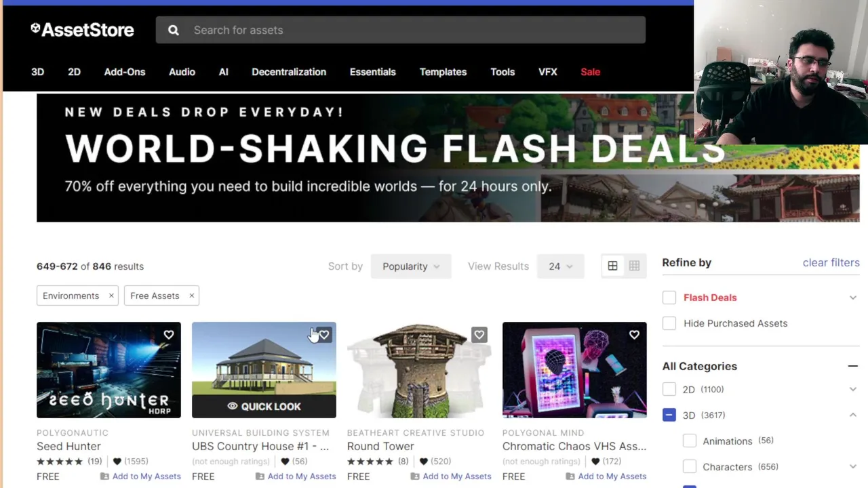
Task: Open the Decentralization menu
Action: (x=289, y=72)
